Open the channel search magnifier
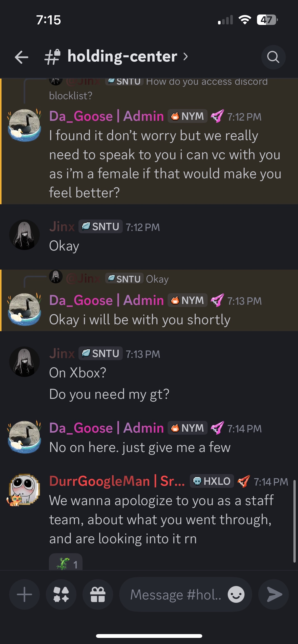The height and width of the screenshot is (644, 298). click(x=273, y=57)
